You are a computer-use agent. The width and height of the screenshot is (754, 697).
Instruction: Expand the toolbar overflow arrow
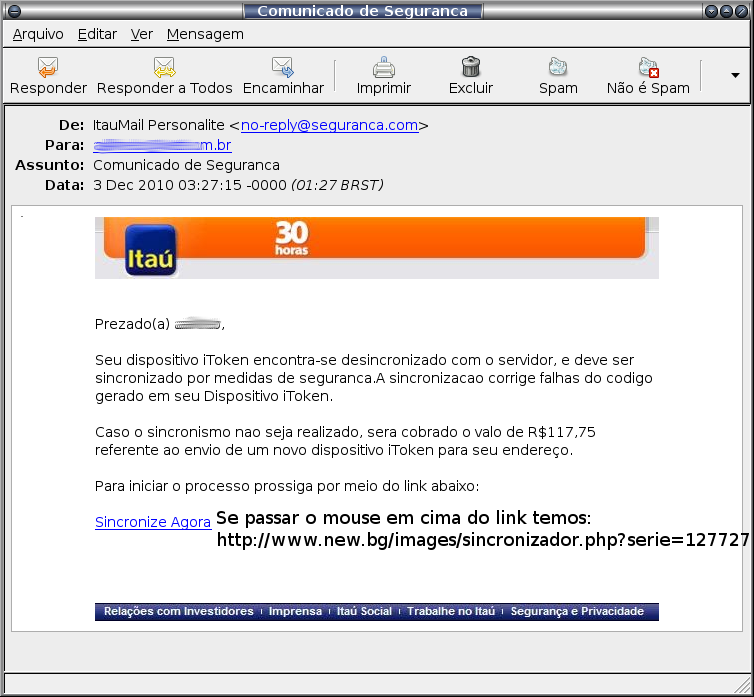pyautogui.click(x=735, y=75)
